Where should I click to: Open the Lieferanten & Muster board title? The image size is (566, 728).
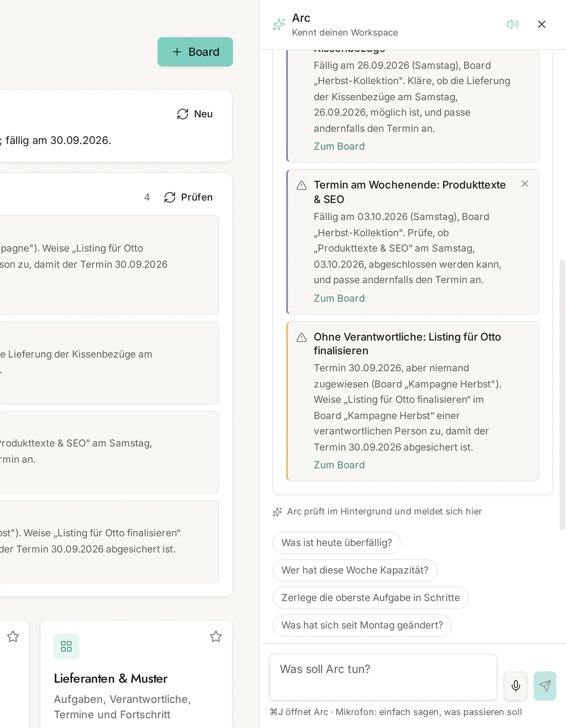(x=111, y=679)
